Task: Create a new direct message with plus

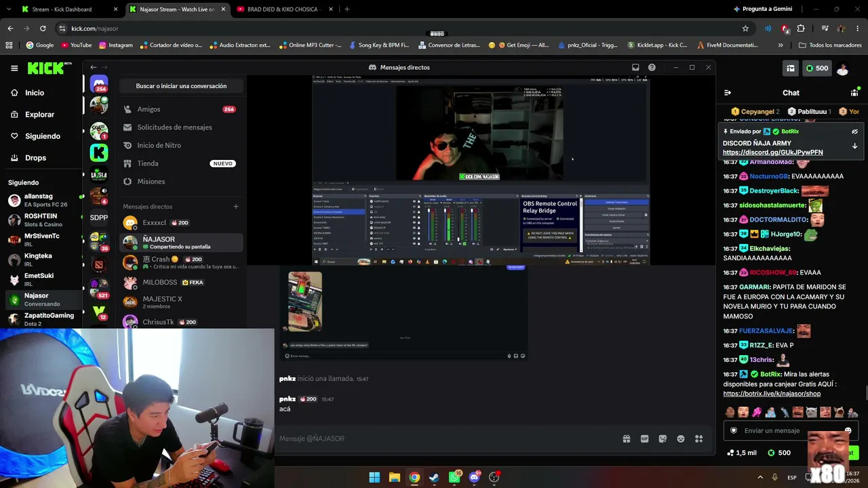Action: pos(236,207)
